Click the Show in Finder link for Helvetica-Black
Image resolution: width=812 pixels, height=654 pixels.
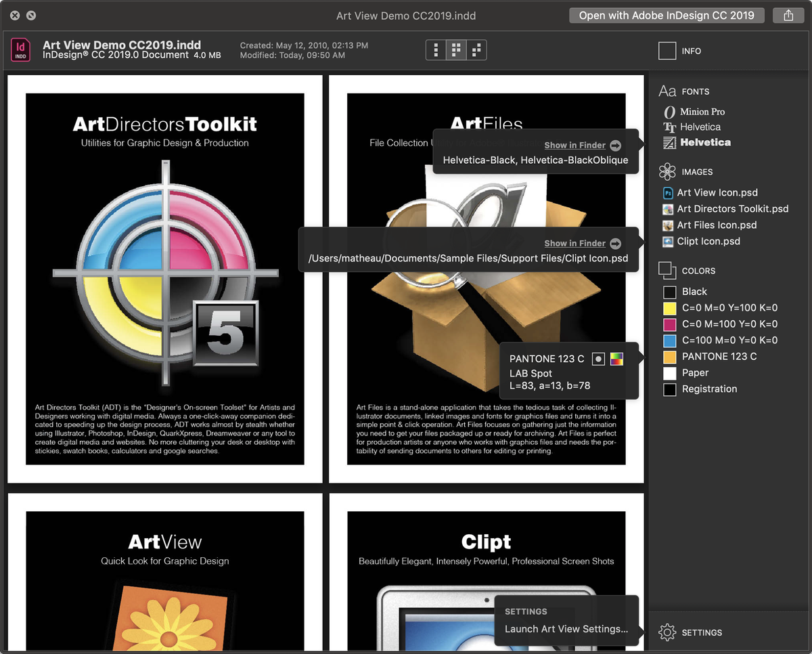click(x=574, y=145)
